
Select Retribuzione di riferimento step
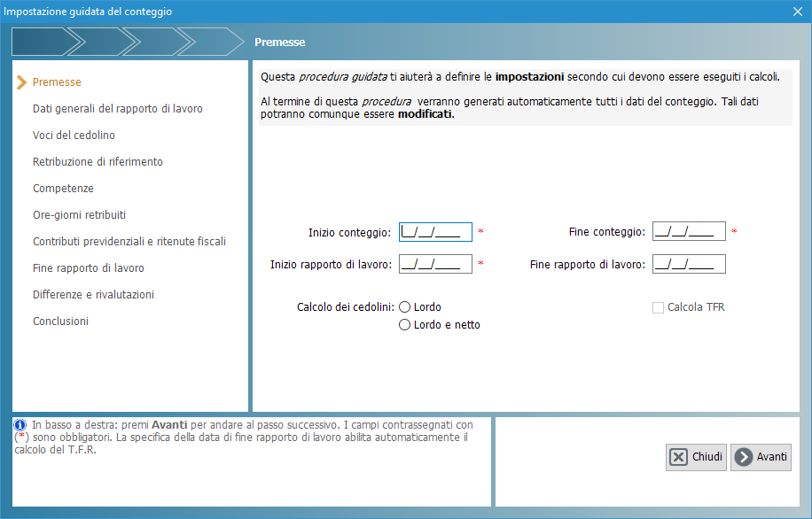pyautogui.click(x=98, y=161)
